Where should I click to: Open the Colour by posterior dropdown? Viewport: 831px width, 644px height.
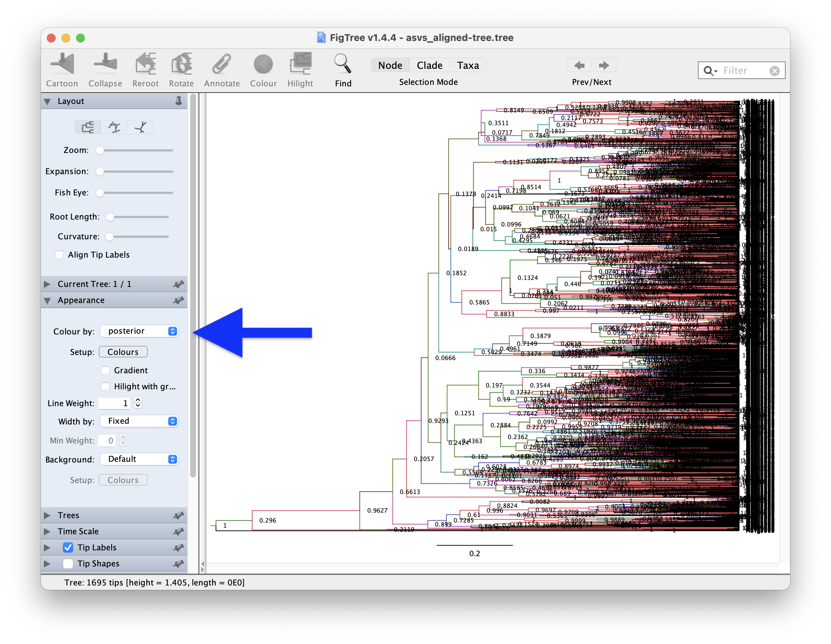[139, 331]
